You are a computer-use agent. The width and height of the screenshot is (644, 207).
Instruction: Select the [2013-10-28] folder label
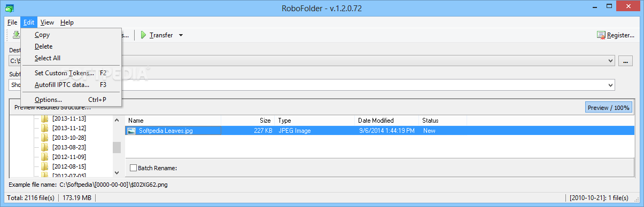(68, 138)
